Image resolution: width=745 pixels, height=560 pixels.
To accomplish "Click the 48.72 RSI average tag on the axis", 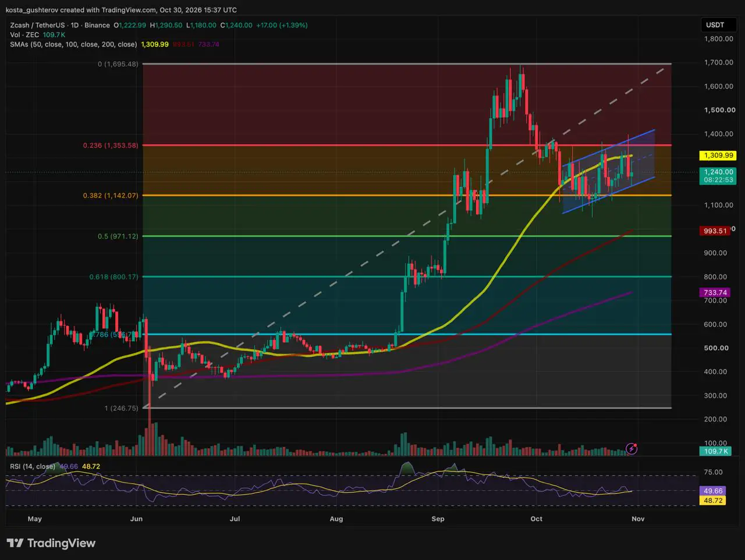I will point(713,501).
